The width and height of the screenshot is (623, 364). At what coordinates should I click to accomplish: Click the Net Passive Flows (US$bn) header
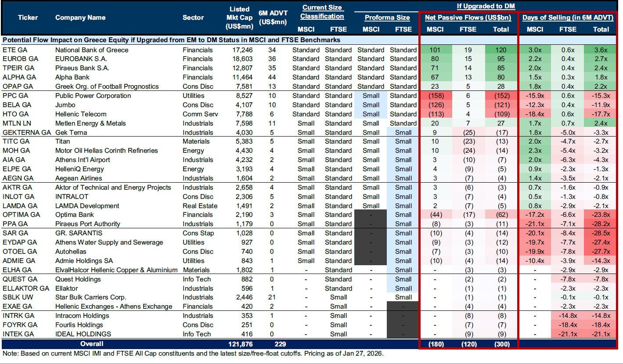coord(468,18)
